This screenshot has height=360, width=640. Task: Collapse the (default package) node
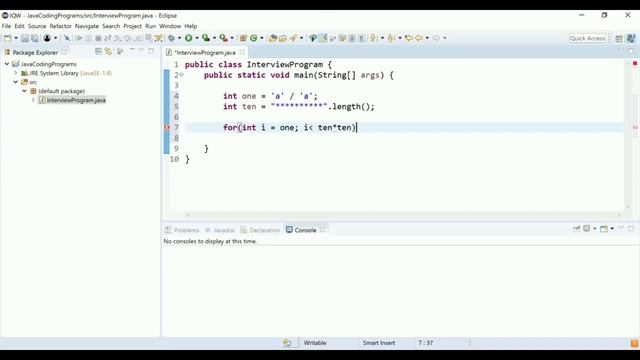point(24,91)
